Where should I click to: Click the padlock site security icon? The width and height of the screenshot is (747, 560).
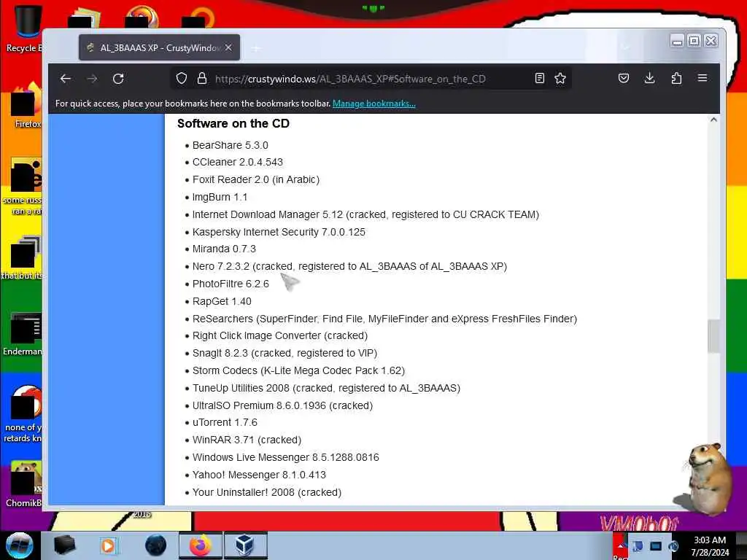(202, 79)
